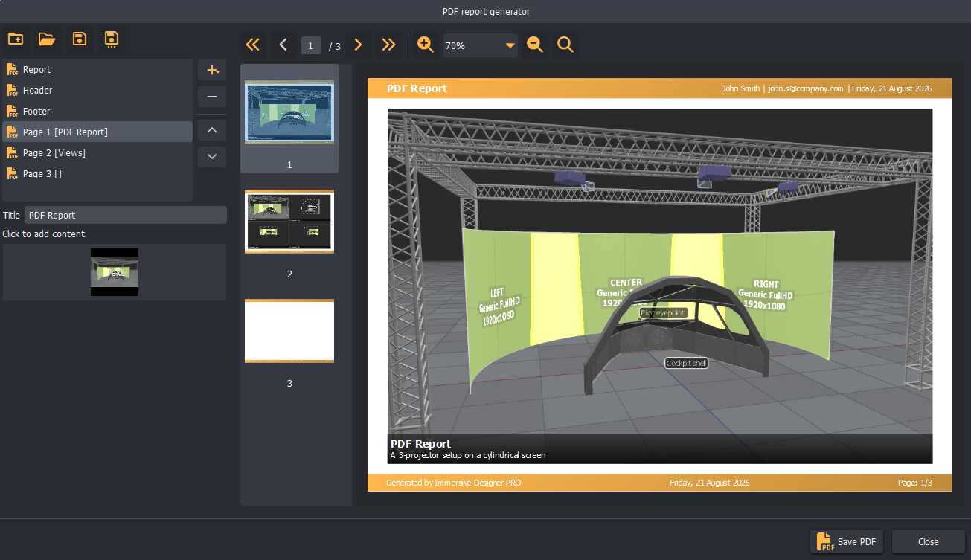Select Page 2 [Views] in the list
971x560 pixels.
tap(97, 152)
